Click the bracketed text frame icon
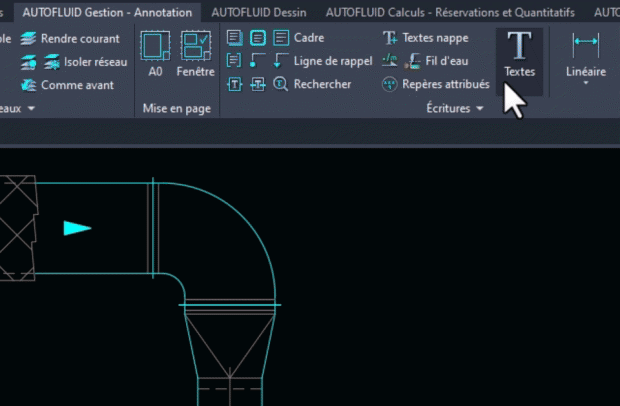 (x=234, y=61)
